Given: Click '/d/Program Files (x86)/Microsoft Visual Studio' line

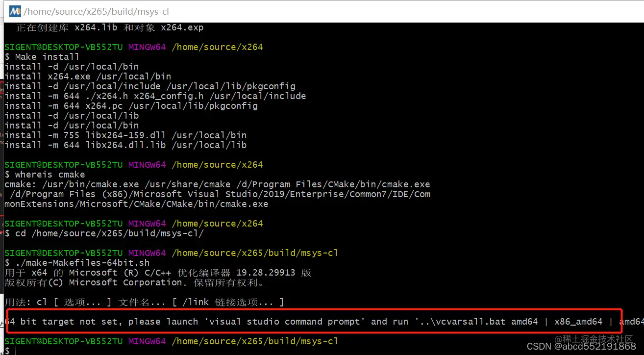Looking at the screenshot, I should [220, 194].
